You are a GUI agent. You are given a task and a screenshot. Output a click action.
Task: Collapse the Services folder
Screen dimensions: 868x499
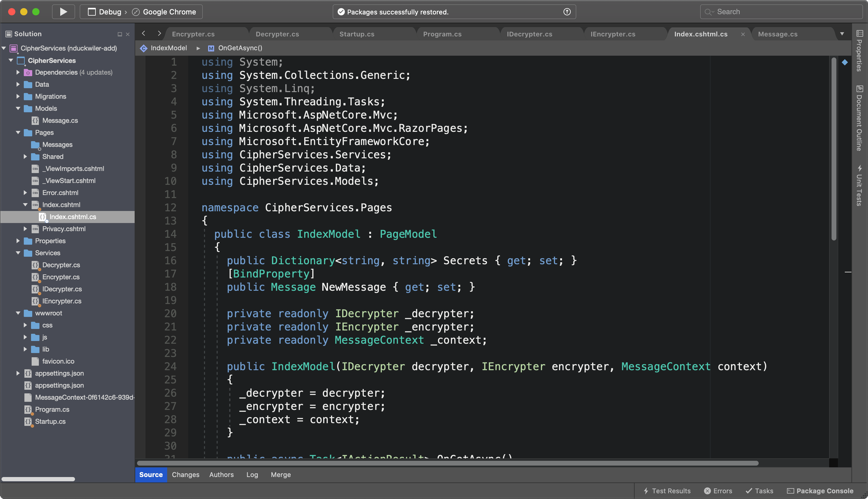click(x=18, y=253)
